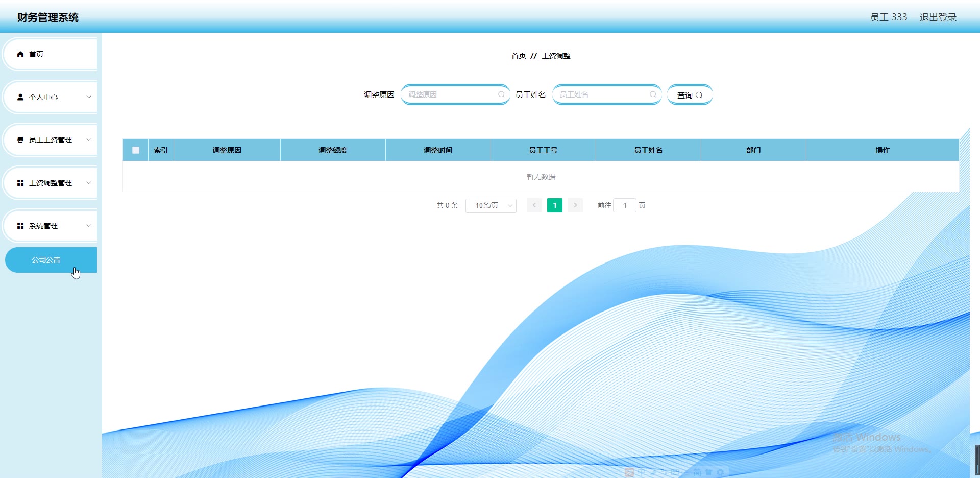
Task: Click the 共 0 条 total count text
Action: click(x=447, y=205)
